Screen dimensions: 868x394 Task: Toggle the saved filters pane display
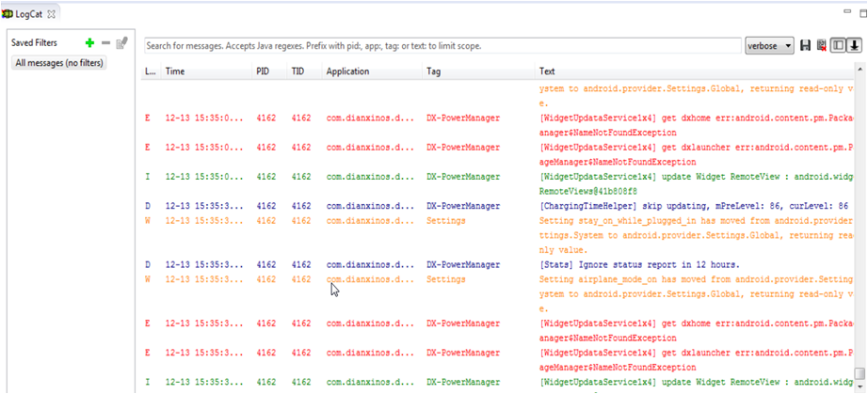(x=839, y=46)
